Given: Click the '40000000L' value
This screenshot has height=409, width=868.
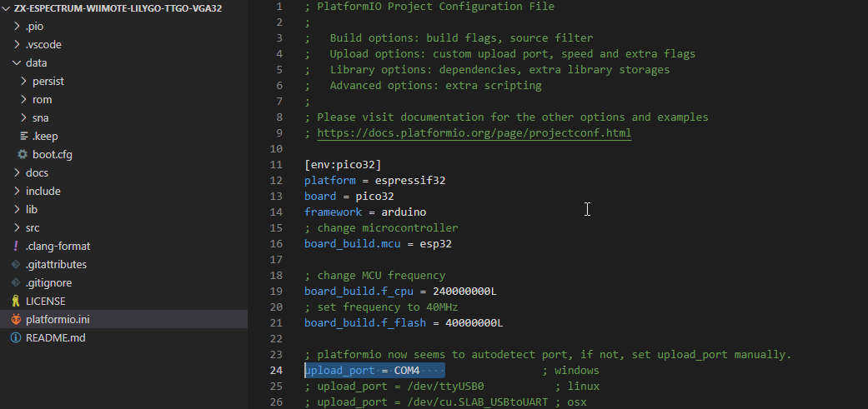Looking at the screenshot, I should point(474,322).
